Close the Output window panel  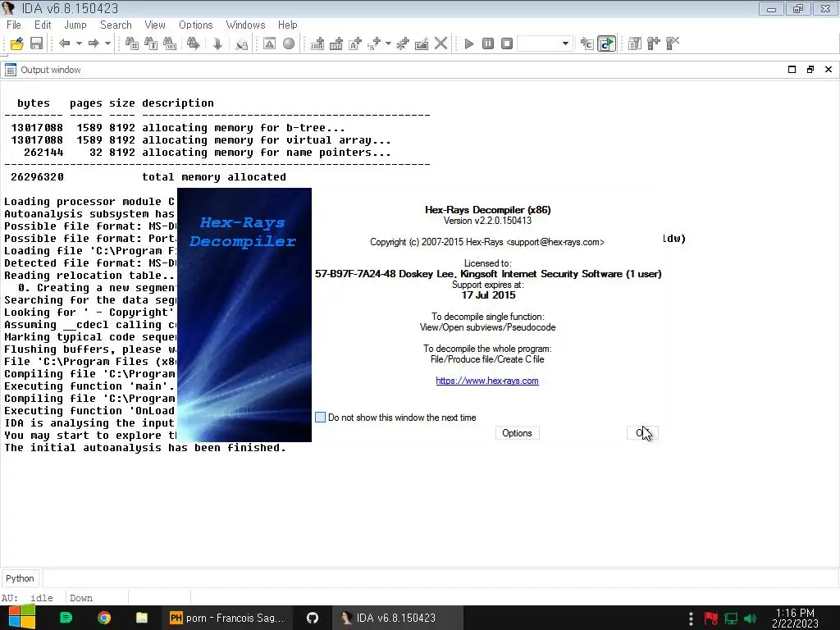(829, 70)
